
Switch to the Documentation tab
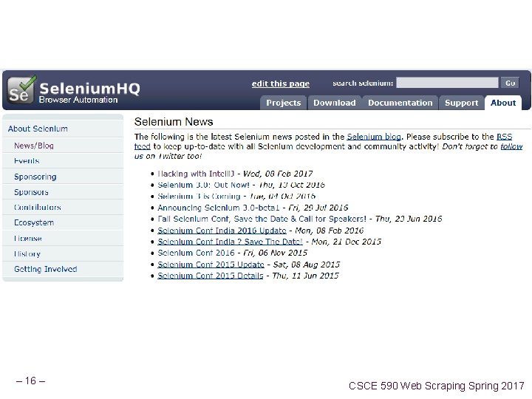[400, 103]
